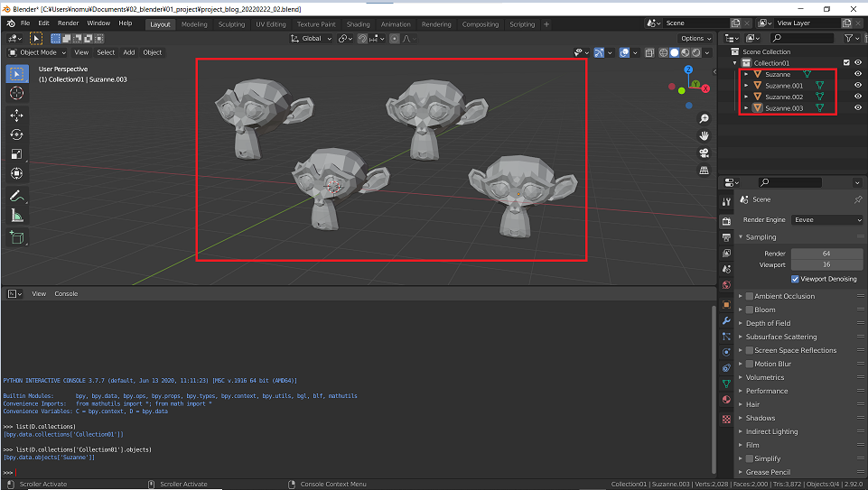Open the Options dropdown

click(695, 39)
